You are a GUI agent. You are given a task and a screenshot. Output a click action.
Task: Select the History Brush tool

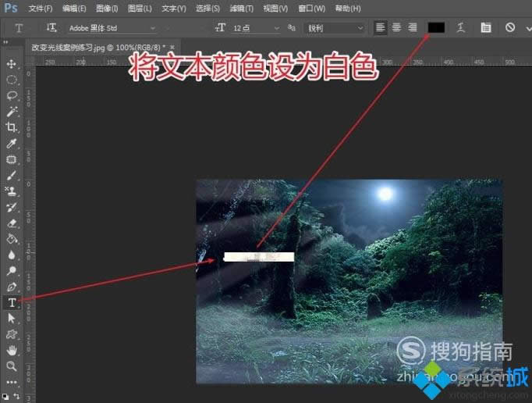click(12, 207)
